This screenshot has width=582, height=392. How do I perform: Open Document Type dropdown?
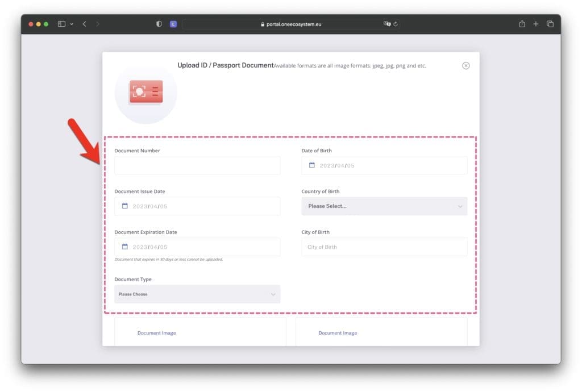(197, 294)
